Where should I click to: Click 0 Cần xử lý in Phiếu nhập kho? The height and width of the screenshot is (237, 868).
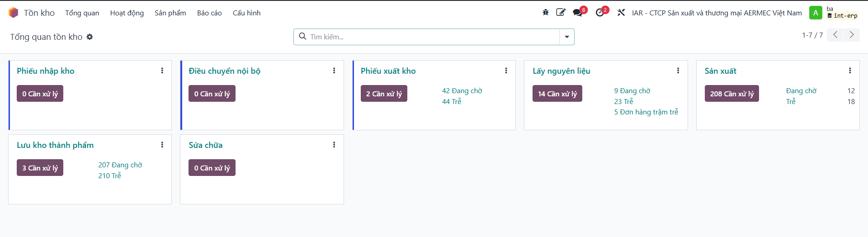(40, 94)
